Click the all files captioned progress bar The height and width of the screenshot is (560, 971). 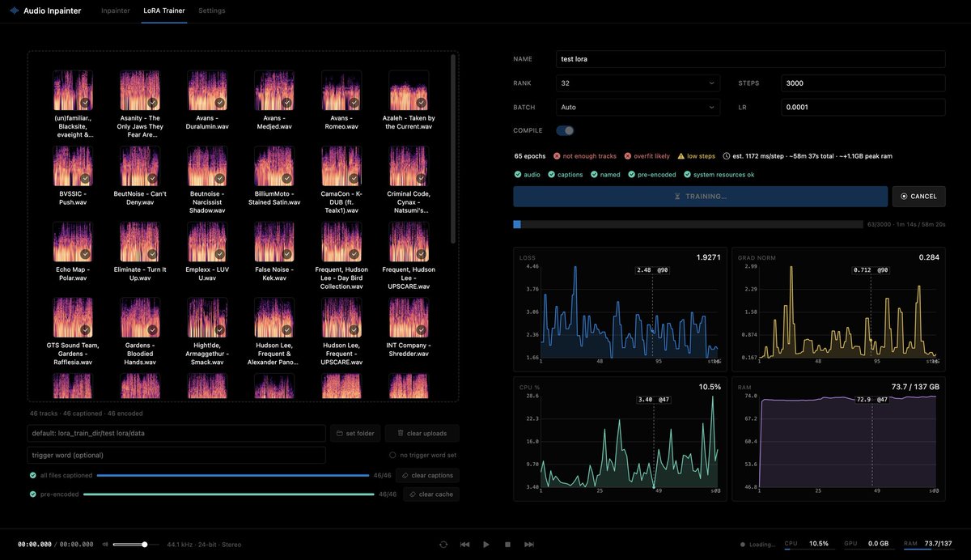tap(233, 476)
